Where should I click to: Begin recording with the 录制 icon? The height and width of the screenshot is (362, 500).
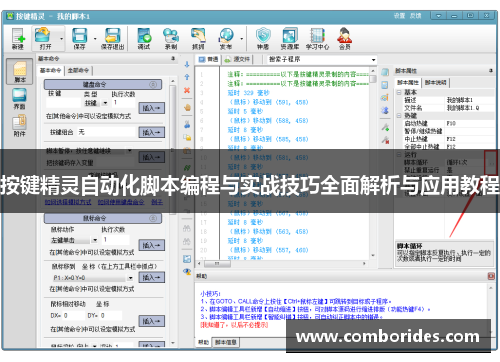pyautogui.click(x=171, y=38)
